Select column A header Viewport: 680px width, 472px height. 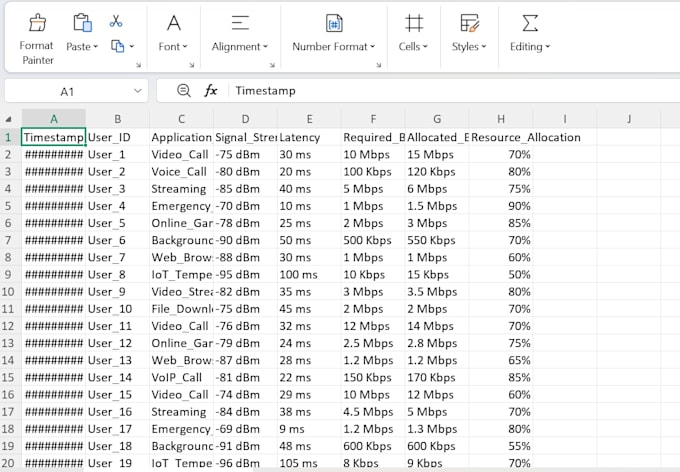[x=53, y=119]
